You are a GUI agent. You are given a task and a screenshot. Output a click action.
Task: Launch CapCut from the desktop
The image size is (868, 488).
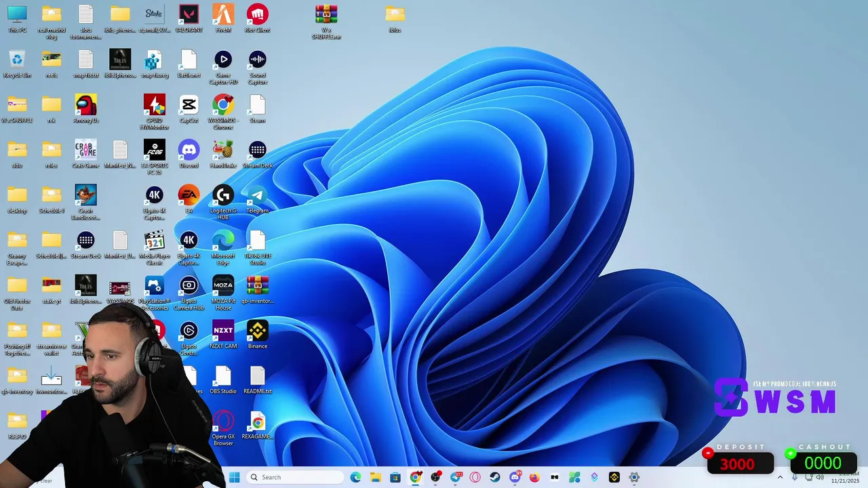click(189, 109)
